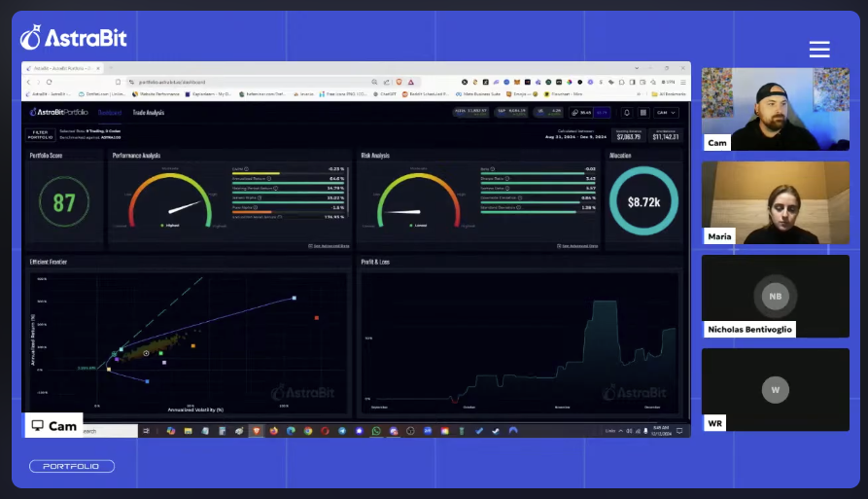
Task: Open the All Bookmarks folder
Action: coord(671,94)
